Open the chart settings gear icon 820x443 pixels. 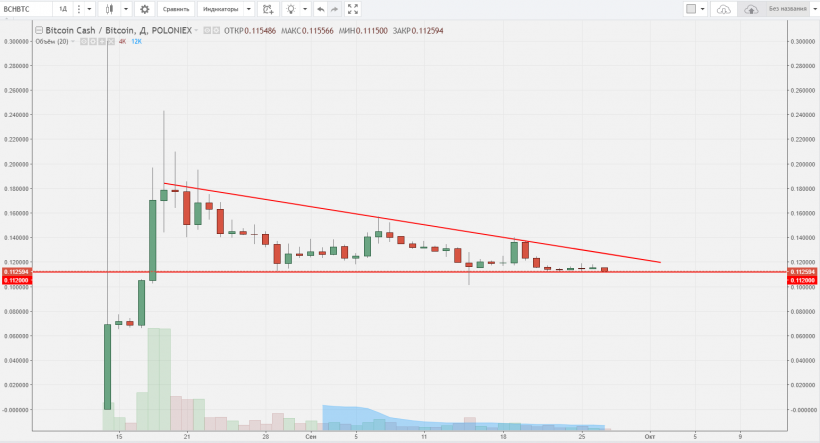point(145,9)
